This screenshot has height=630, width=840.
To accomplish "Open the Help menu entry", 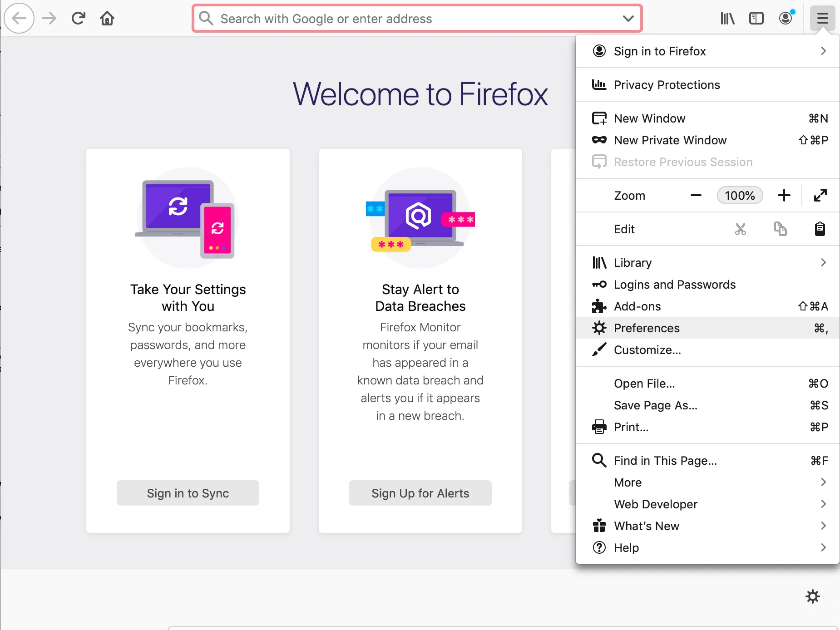I will (707, 548).
